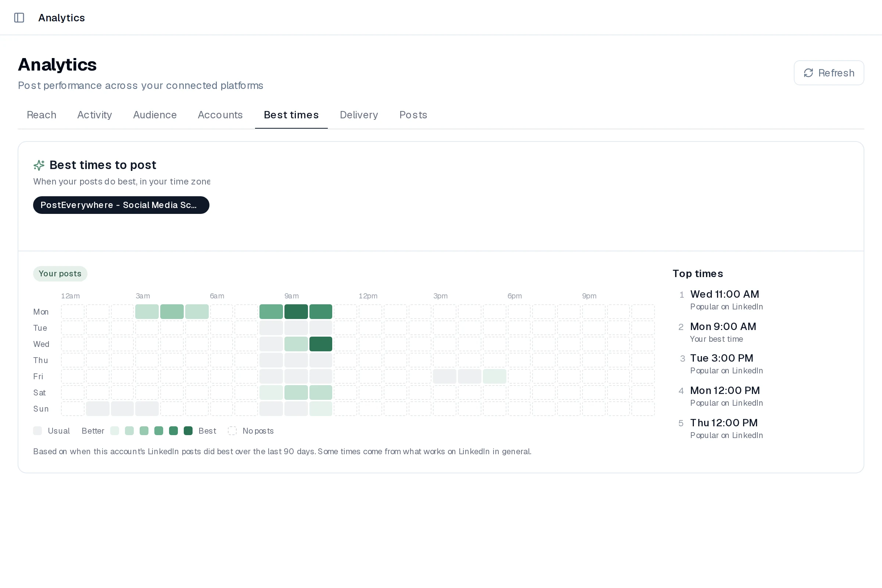Click the sparkle icon beside Best times to post
The image size is (882, 588).
pos(39,165)
